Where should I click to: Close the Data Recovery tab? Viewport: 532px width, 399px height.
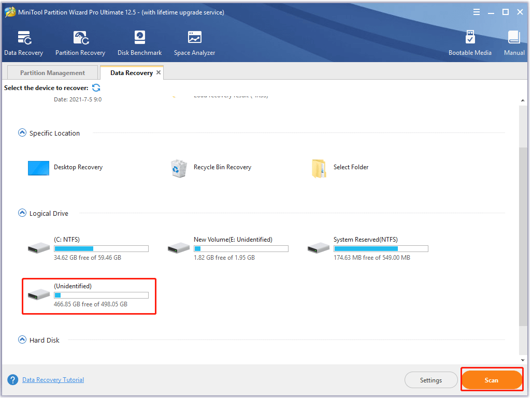(159, 72)
